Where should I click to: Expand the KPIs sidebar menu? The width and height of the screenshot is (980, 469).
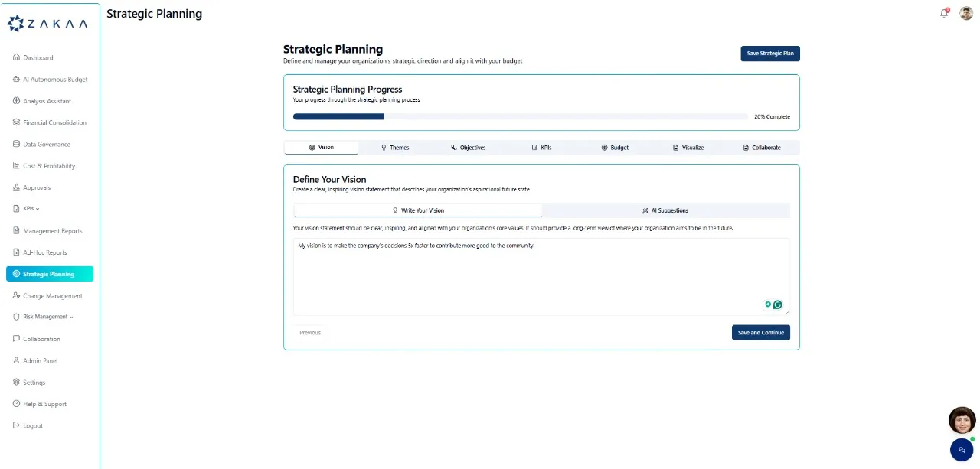[x=31, y=209]
